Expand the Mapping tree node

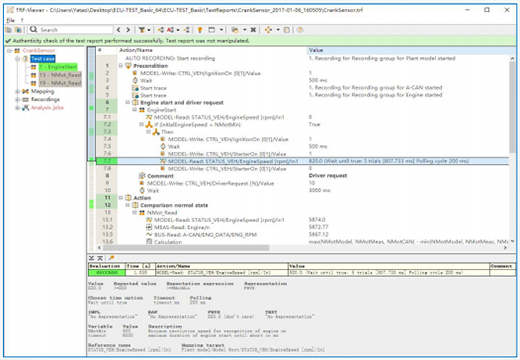pyautogui.click(x=17, y=91)
